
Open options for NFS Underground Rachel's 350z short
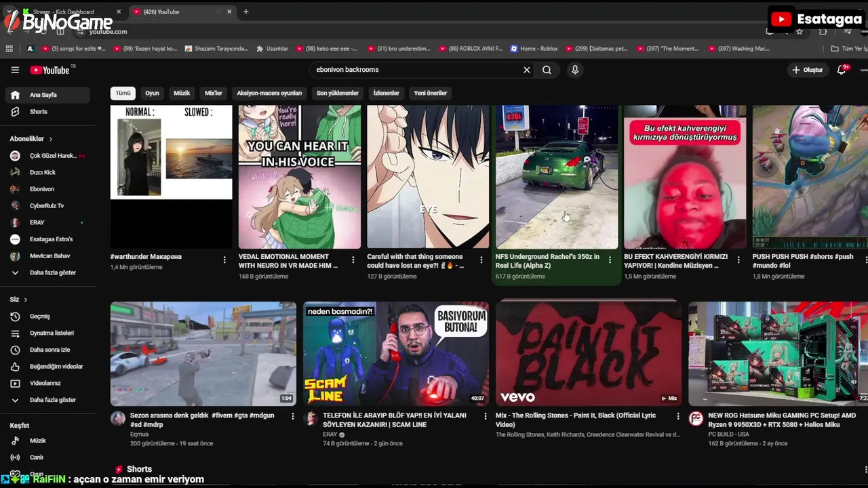click(x=610, y=260)
